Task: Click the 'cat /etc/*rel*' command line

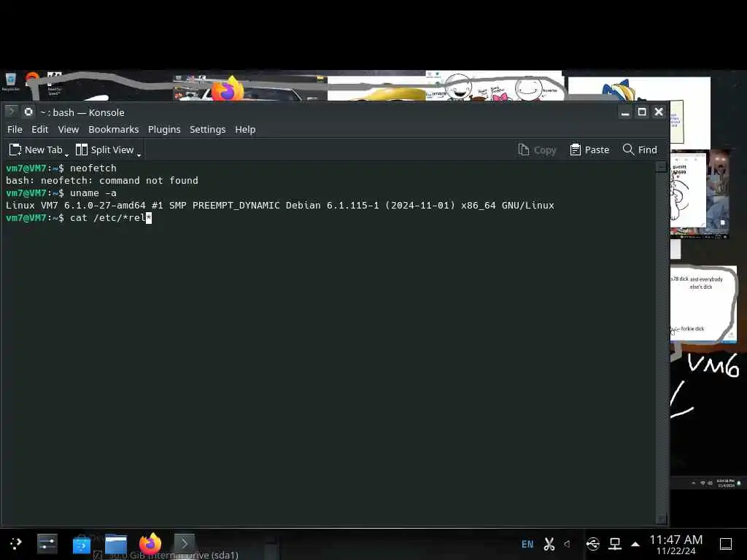Action: pyautogui.click(x=79, y=217)
